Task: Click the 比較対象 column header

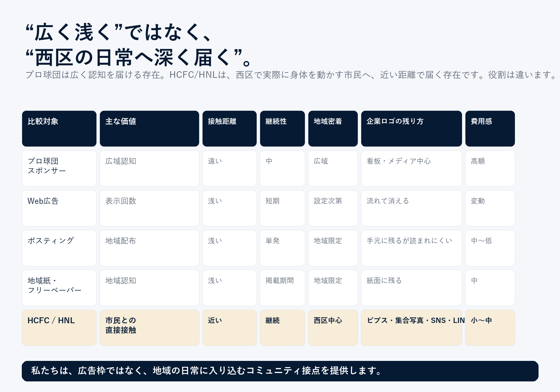Action: (x=59, y=128)
